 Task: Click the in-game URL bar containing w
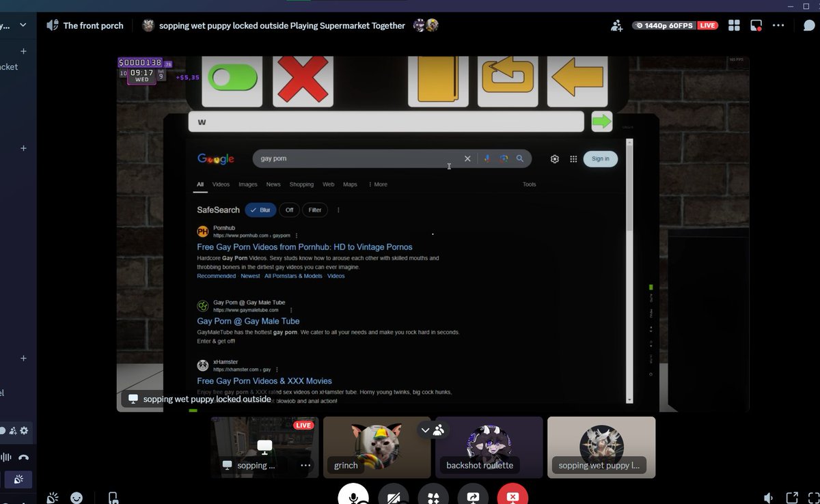tap(386, 122)
